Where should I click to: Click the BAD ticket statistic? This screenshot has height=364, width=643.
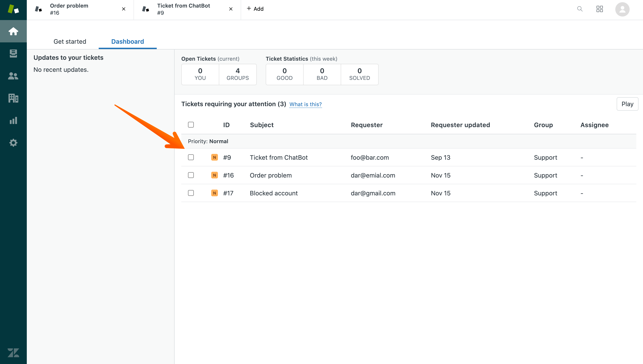[x=322, y=74]
